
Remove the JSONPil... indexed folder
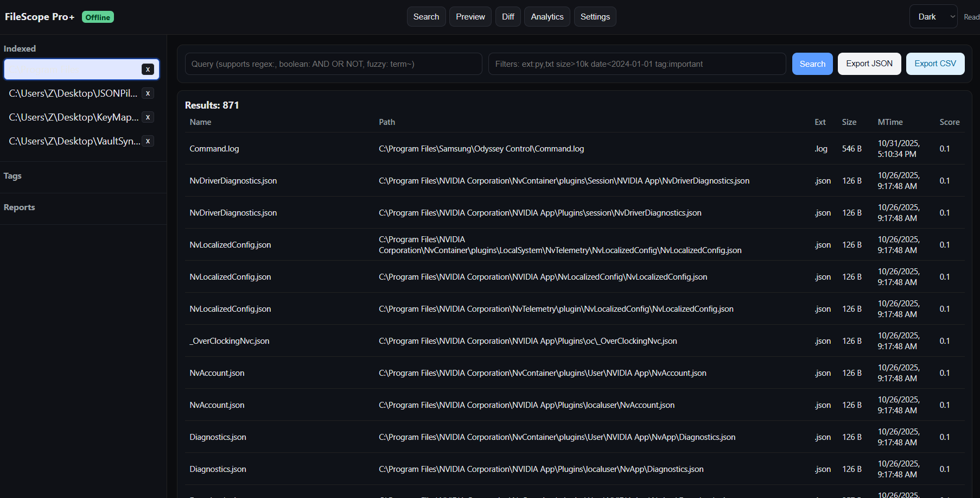148,93
